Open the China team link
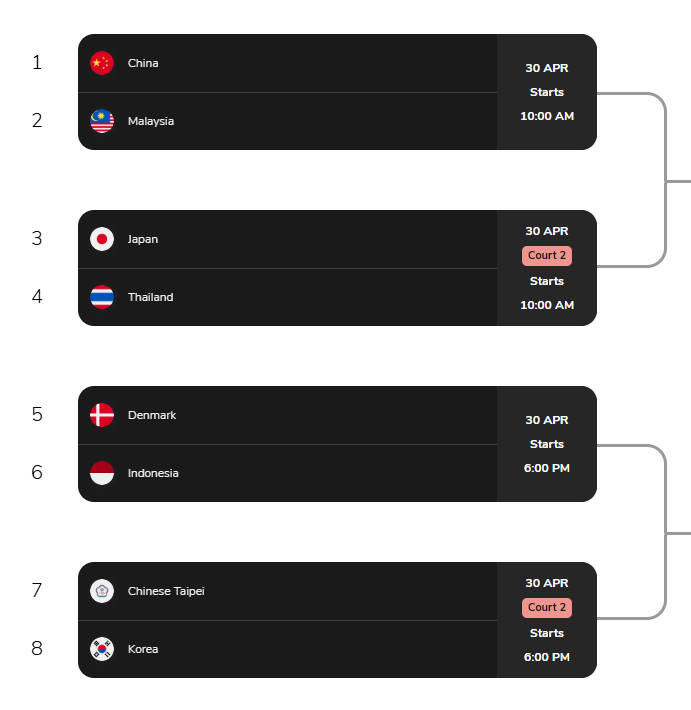Viewport: 691px width, 710px height. coord(143,63)
